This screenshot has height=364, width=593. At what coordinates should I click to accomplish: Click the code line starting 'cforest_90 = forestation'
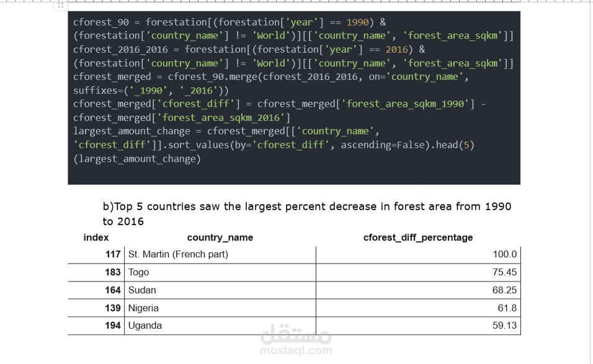pos(230,22)
